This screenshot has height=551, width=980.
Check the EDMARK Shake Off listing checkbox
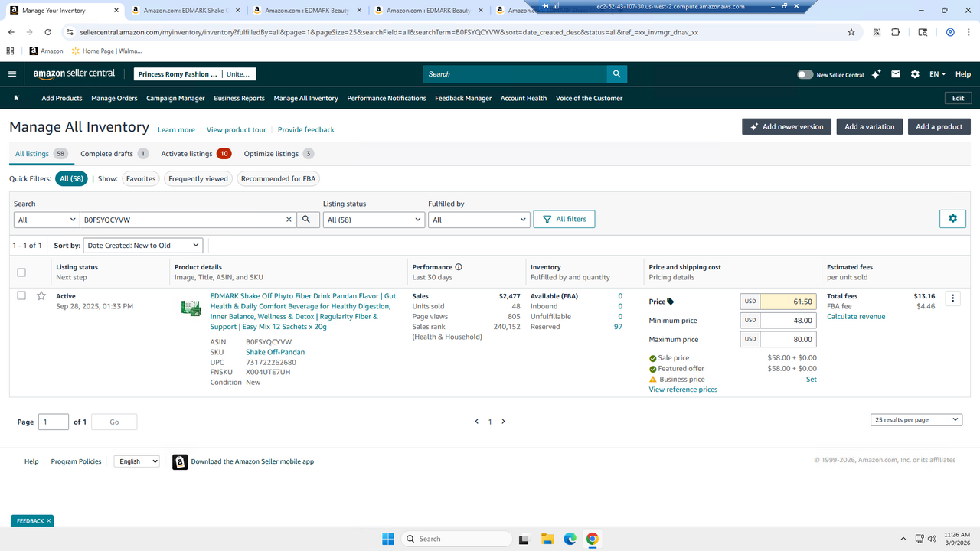point(21,295)
